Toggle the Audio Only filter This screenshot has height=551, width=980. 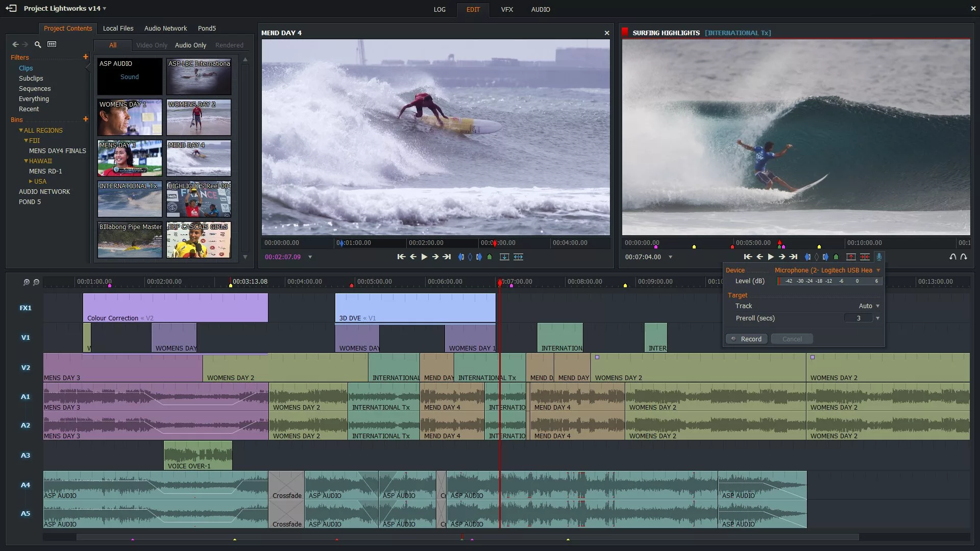coord(190,45)
